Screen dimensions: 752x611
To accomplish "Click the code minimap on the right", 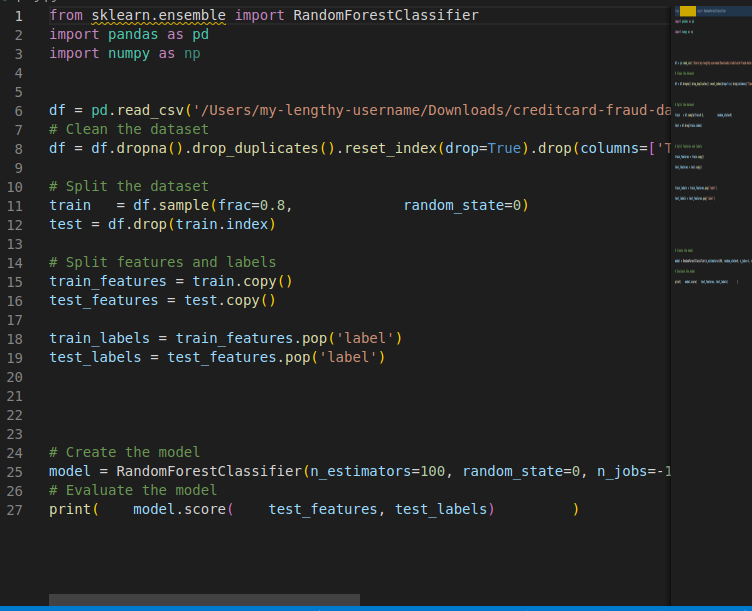I will coord(710,150).
